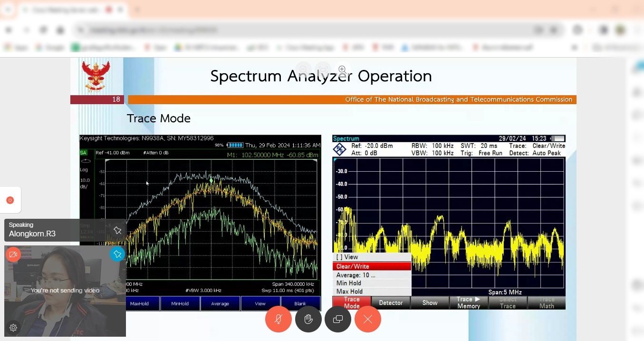The width and height of the screenshot is (644, 341).
Task: Open the self-view settings gear
Action: (13, 328)
